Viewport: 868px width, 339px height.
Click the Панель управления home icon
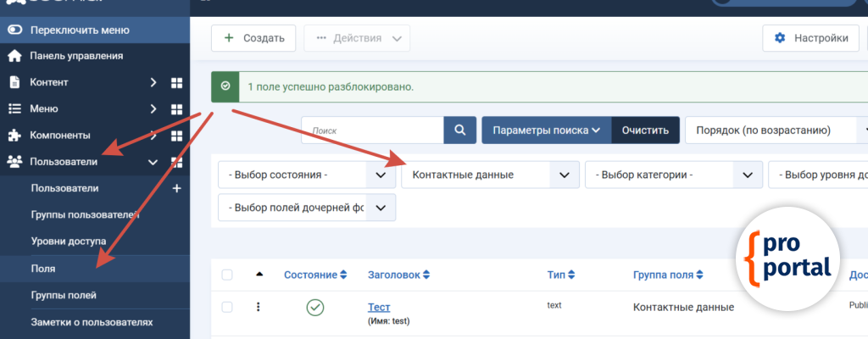pos(14,56)
